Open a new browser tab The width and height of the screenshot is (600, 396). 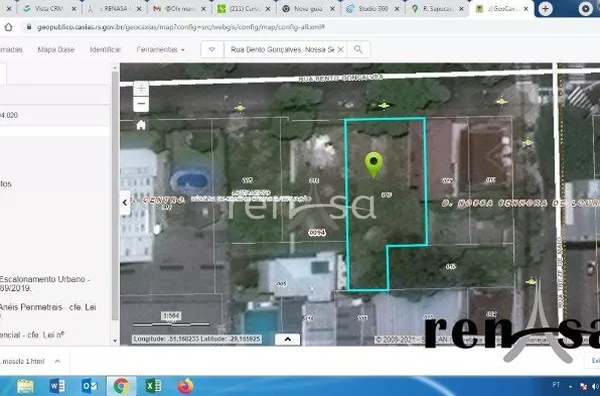point(545,8)
